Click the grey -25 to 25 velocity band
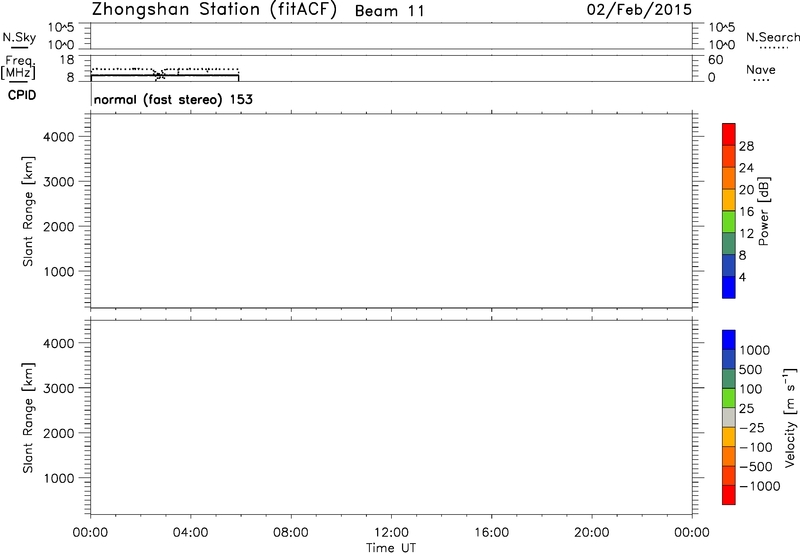The image size is (800, 554). click(729, 418)
